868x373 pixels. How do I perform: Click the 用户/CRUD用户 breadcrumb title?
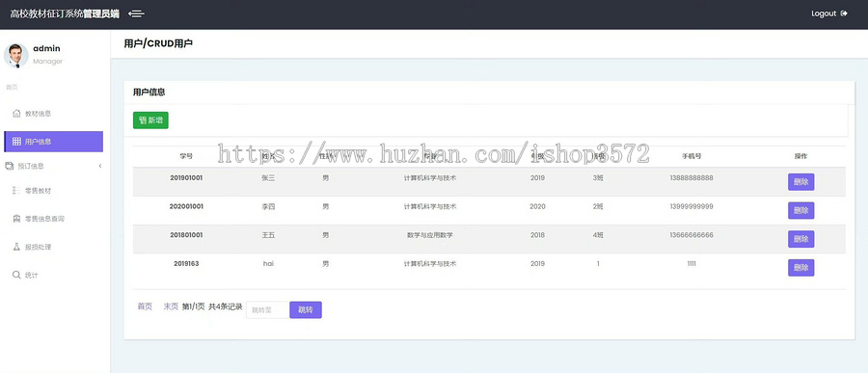pyautogui.click(x=158, y=43)
